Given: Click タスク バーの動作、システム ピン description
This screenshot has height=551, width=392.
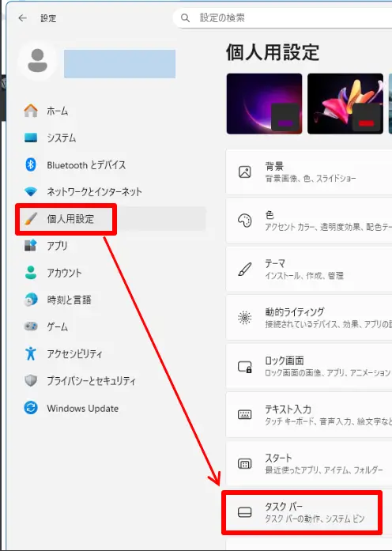Looking at the screenshot, I should pyautogui.click(x=315, y=519).
